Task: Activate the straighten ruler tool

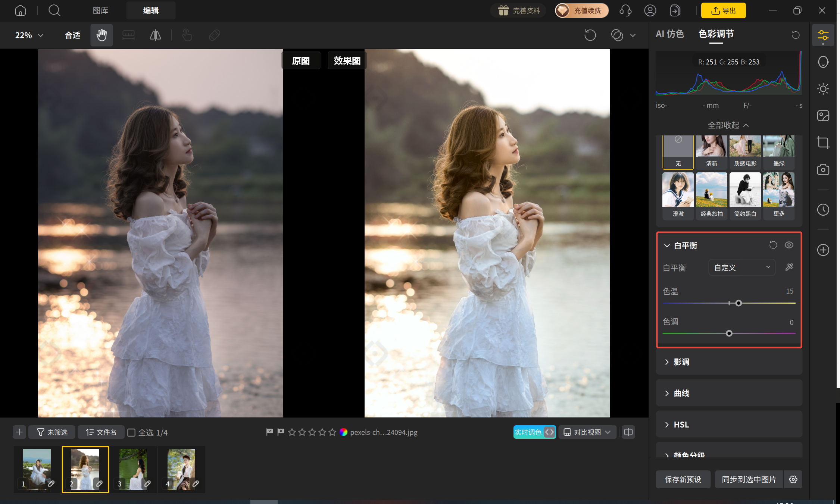Action: [128, 35]
